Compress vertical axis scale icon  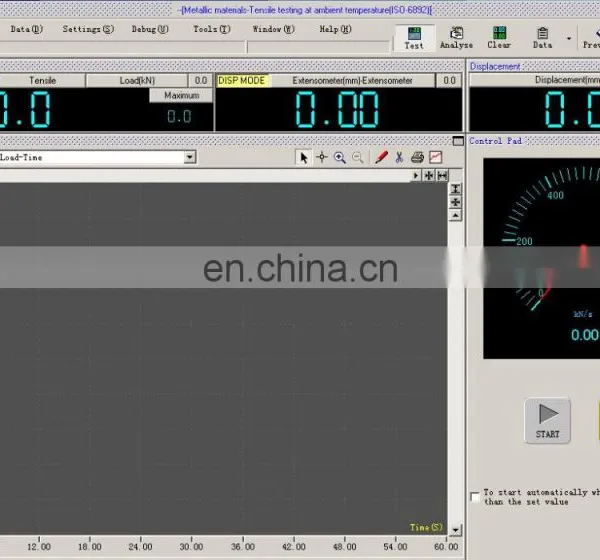(455, 202)
